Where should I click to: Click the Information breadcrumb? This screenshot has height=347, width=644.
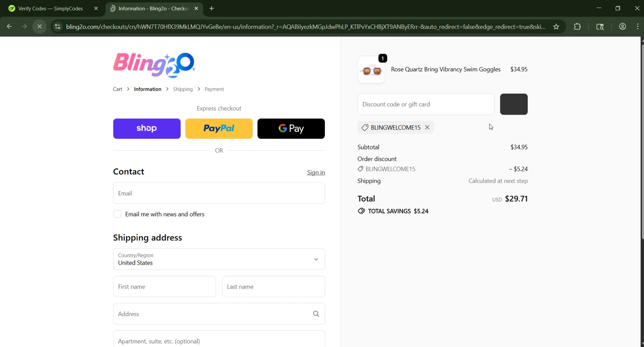148,89
